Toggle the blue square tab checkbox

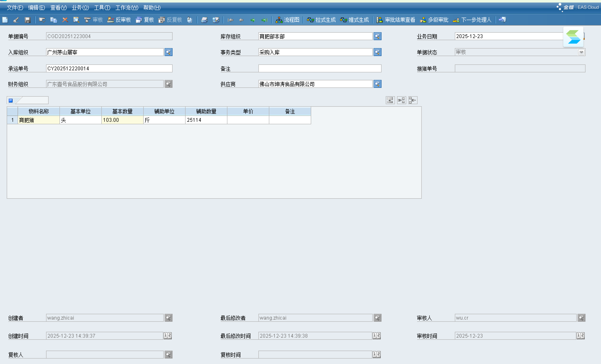coord(11,100)
